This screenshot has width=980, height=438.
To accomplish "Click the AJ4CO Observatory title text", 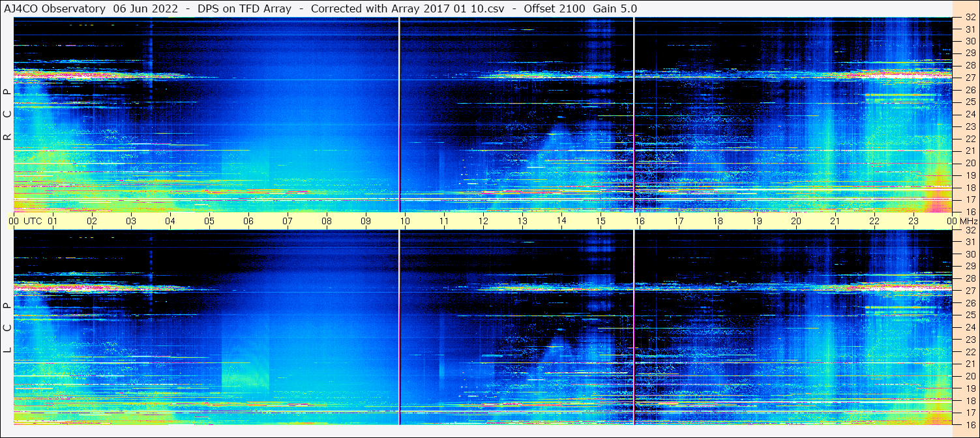I will pyautogui.click(x=55, y=8).
